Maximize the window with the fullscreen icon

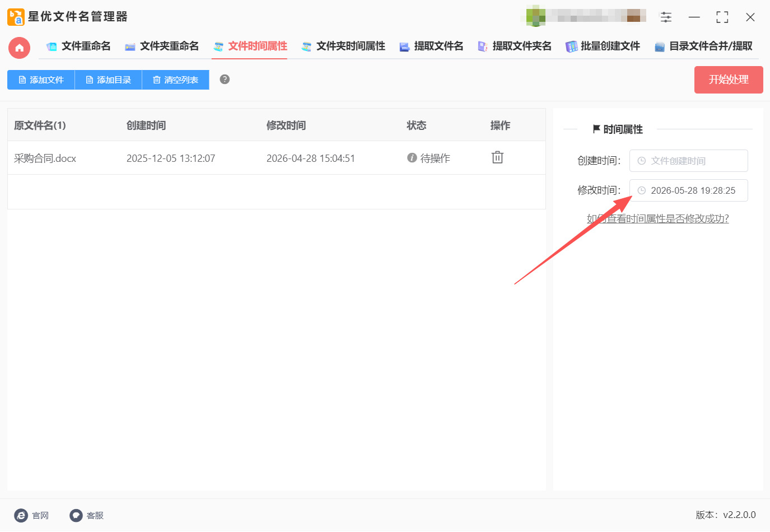click(x=722, y=17)
